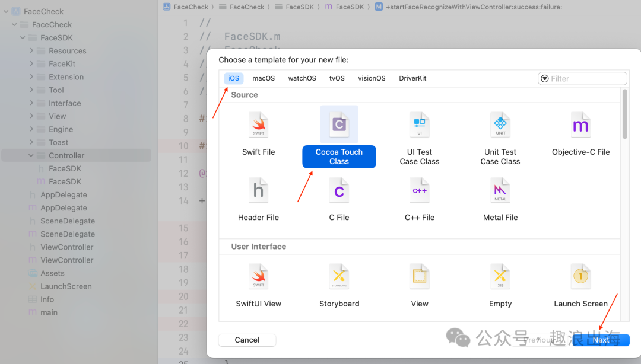The width and height of the screenshot is (641, 364).
Task: Open FaceSDK header file in Controller
Action: [x=59, y=169]
